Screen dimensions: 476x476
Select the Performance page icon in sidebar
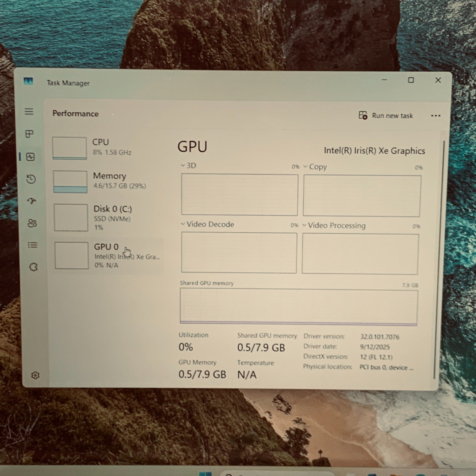coord(30,157)
